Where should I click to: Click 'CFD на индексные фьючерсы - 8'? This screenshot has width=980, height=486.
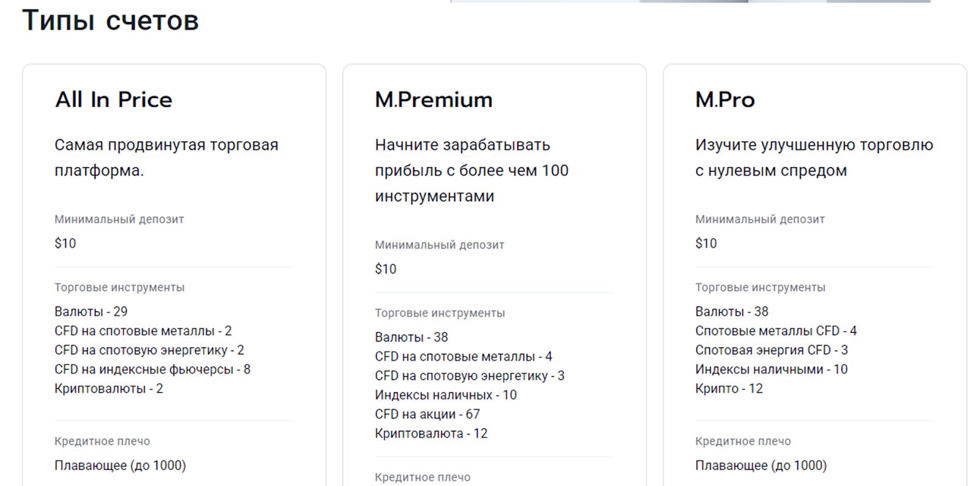pyautogui.click(x=153, y=370)
